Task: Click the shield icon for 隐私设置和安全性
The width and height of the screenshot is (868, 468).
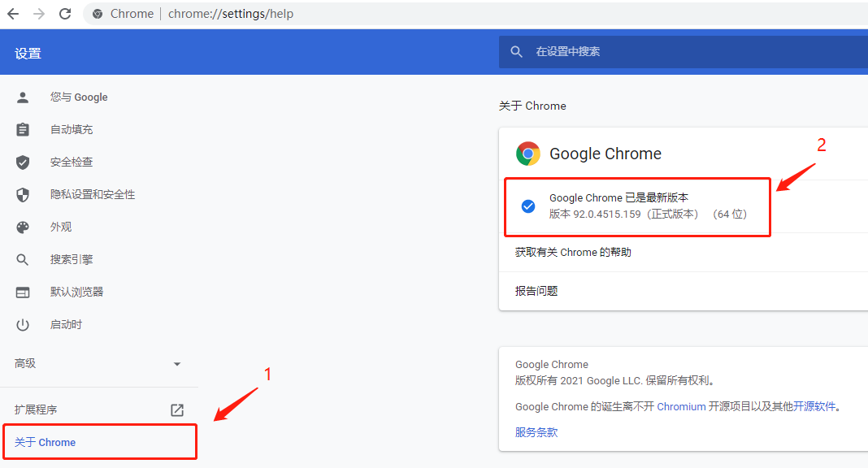Action: [x=23, y=195]
